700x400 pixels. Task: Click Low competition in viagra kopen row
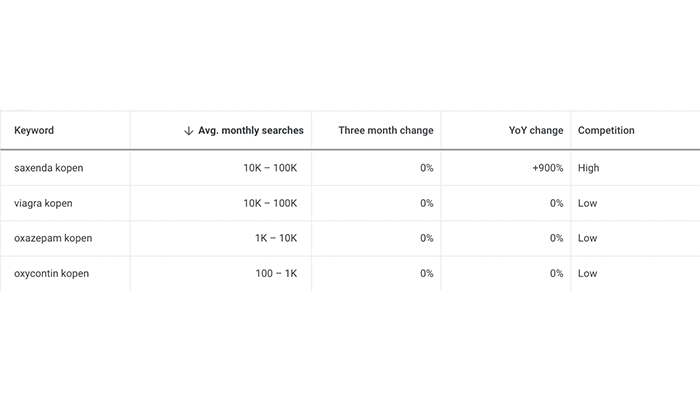(x=587, y=203)
